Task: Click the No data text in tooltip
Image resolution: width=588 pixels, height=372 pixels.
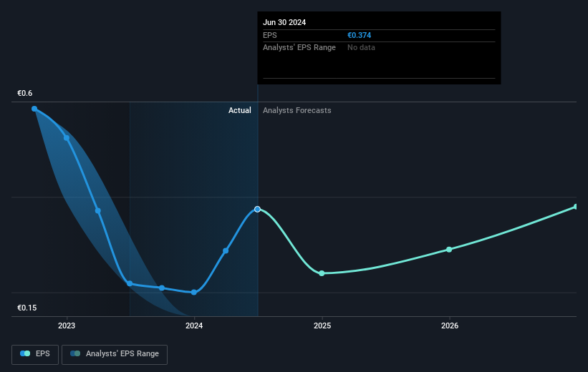Action: pyautogui.click(x=361, y=48)
